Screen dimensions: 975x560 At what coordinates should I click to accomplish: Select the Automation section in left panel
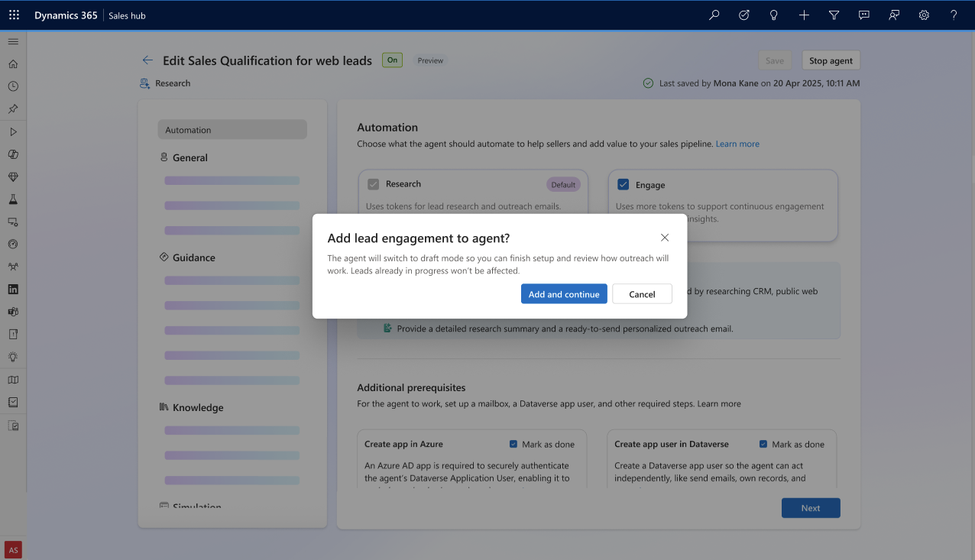(x=232, y=130)
